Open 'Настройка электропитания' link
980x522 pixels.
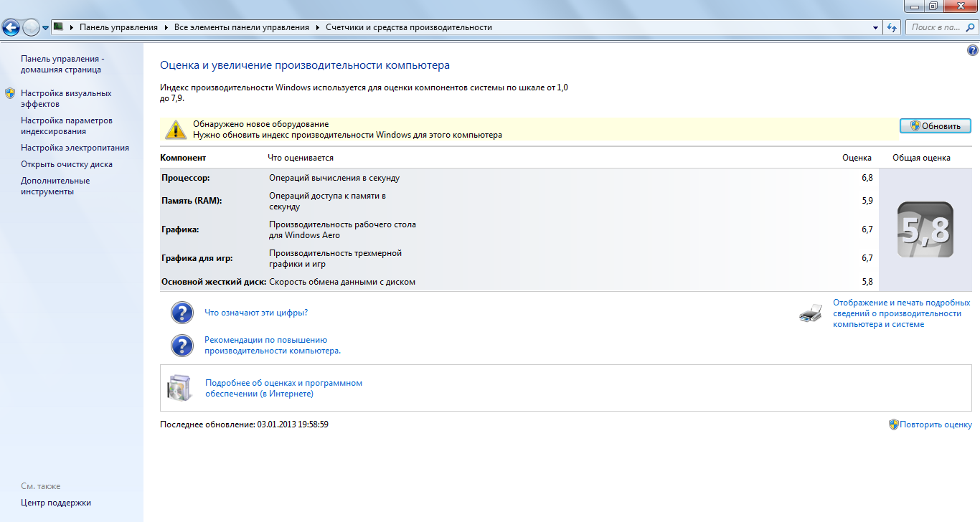75,148
